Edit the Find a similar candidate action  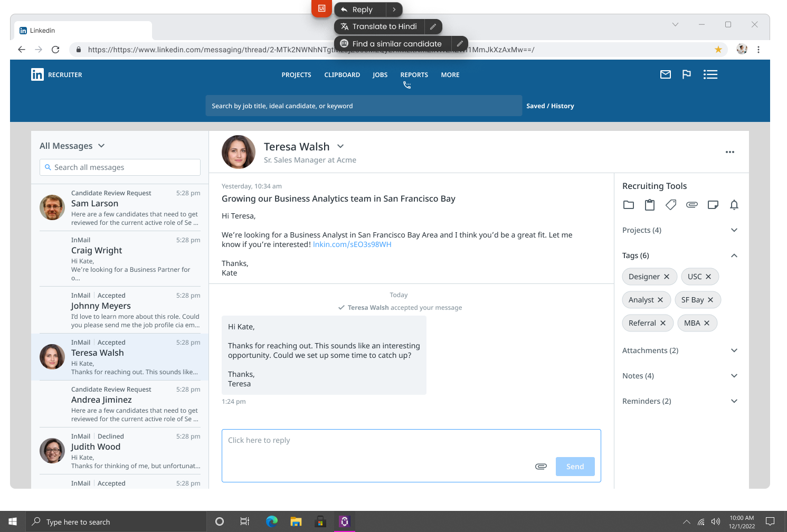point(460,44)
